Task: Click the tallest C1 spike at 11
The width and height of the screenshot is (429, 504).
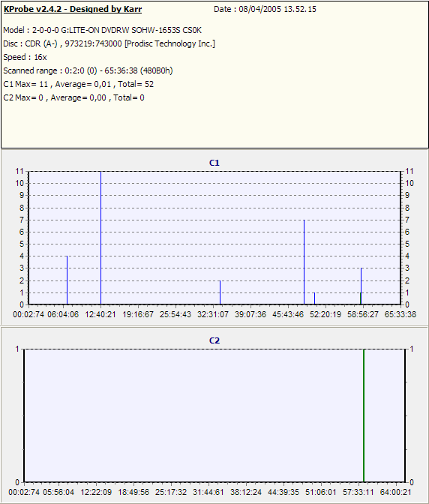Action: tap(101, 238)
